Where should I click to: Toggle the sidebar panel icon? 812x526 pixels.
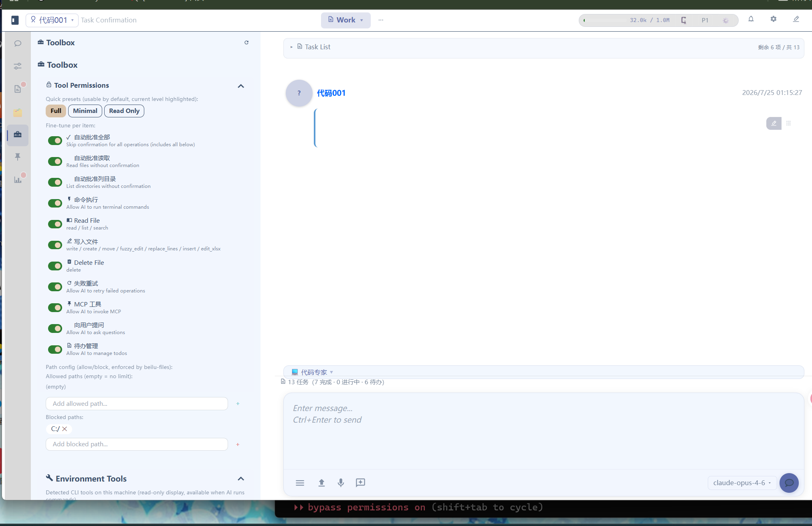(x=15, y=20)
